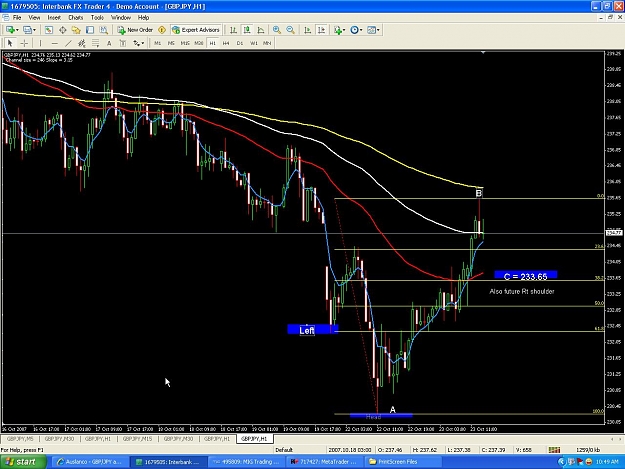
Task: Open the Navigator folder-star icon
Action: 76,30
